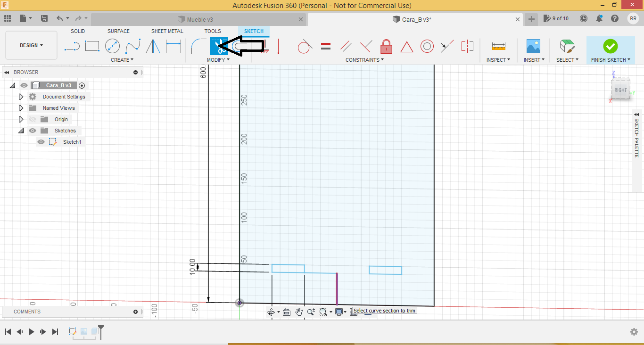Open the Help question mark menu
The width and height of the screenshot is (644, 345).
click(615, 18)
